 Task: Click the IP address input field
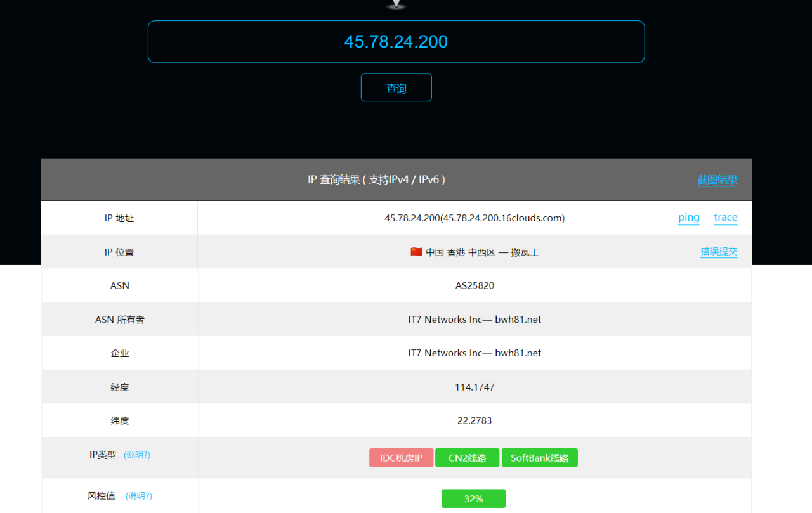pos(396,42)
